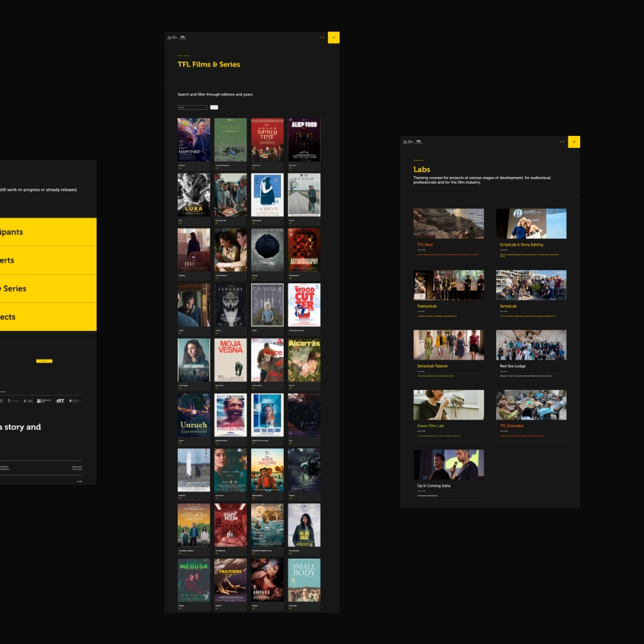Open the Runner film poster
This screenshot has height=644, width=644.
[x=304, y=194]
